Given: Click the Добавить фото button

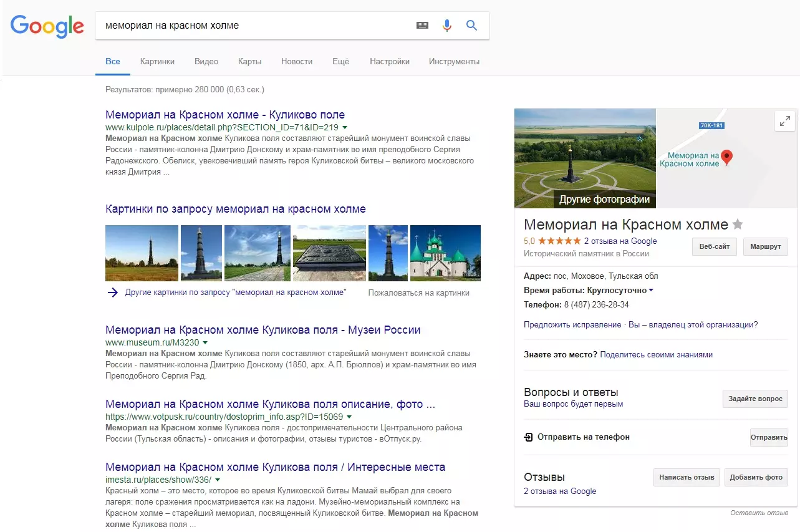Looking at the screenshot, I should [756, 477].
